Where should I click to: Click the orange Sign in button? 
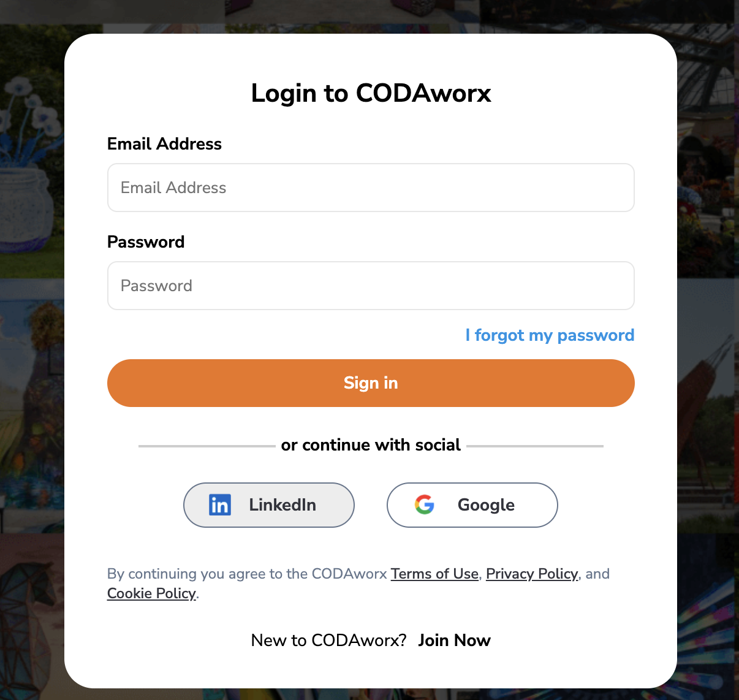pyautogui.click(x=371, y=383)
